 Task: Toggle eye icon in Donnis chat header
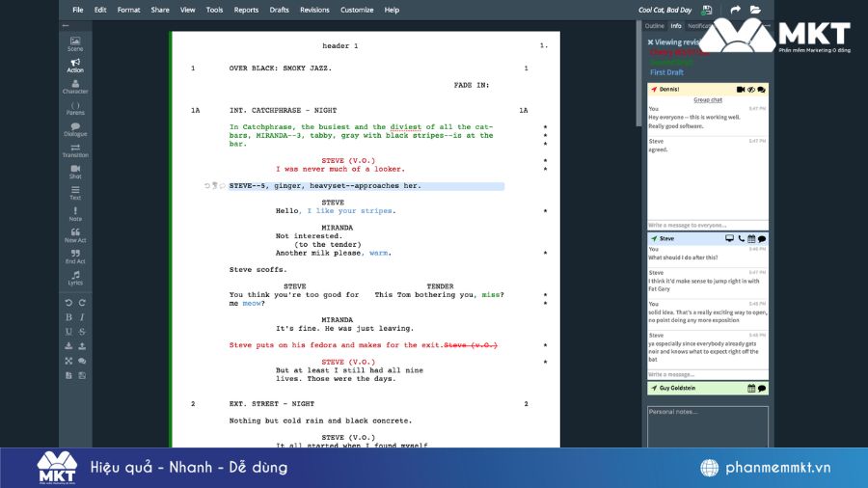750,90
